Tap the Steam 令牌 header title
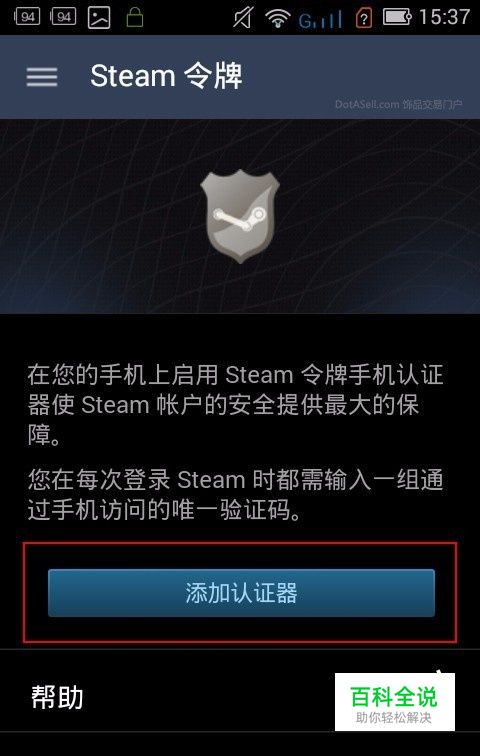The height and width of the screenshot is (756, 480). pos(167,76)
